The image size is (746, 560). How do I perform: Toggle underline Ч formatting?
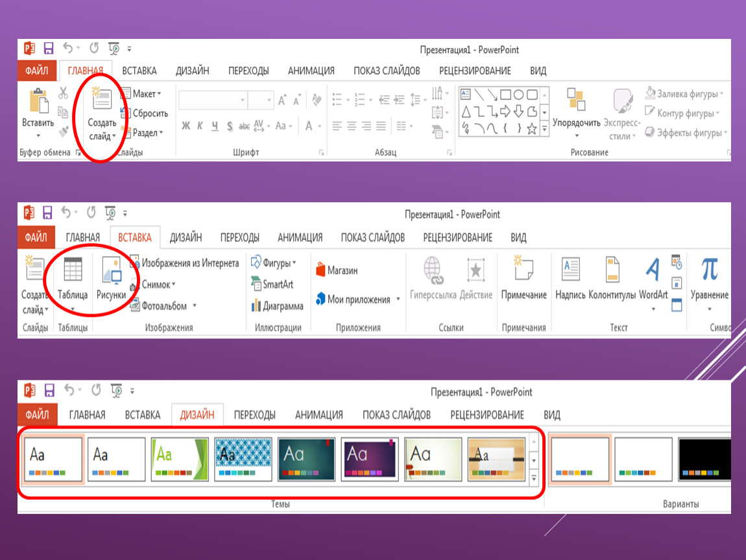(x=215, y=126)
